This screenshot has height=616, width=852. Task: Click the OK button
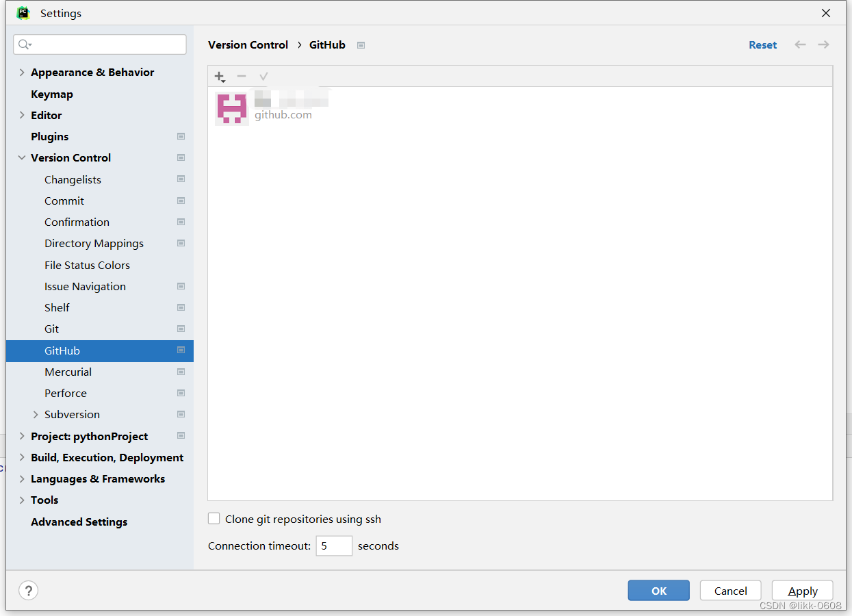[659, 591]
